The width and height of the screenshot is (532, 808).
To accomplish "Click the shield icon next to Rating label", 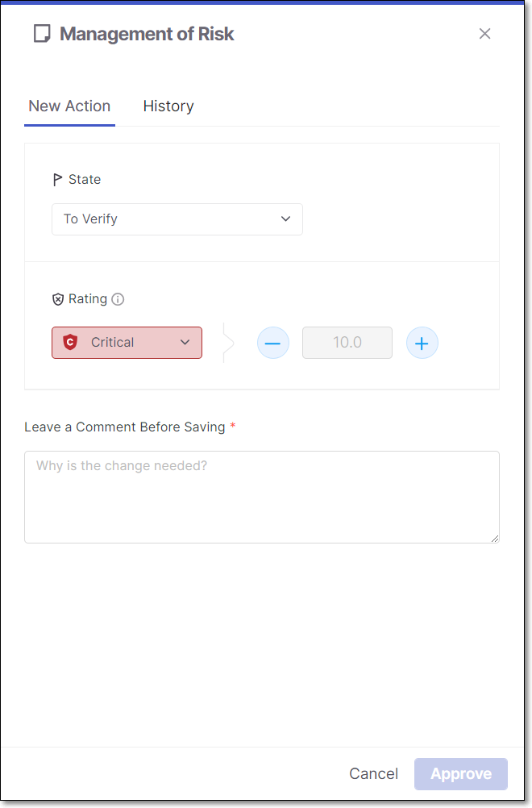I will click(x=58, y=299).
